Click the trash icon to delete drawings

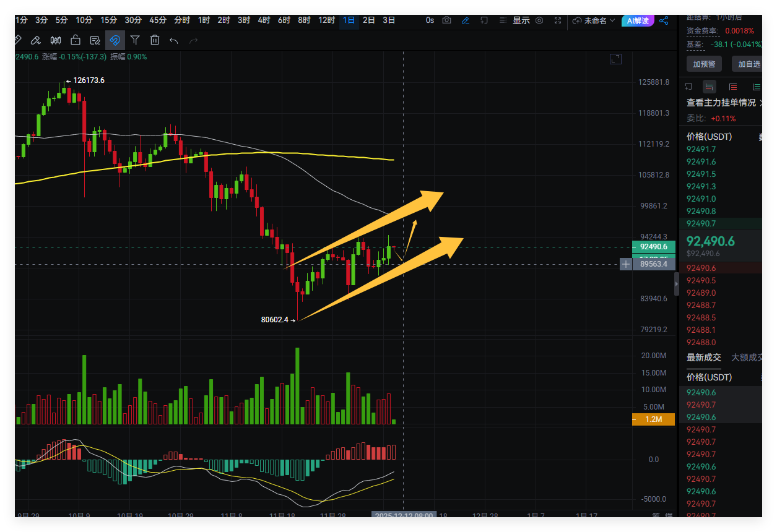pos(154,41)
